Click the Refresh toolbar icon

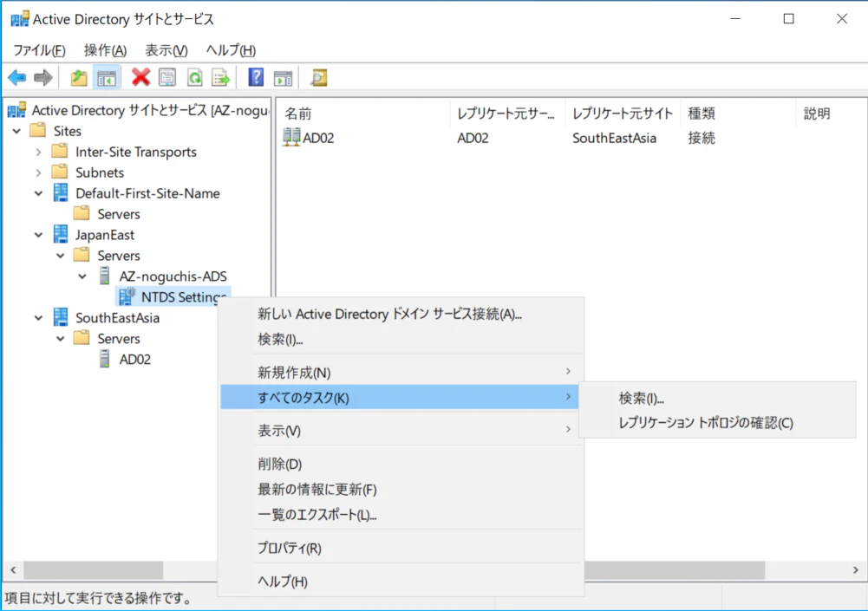pyautogui.click(x=195, y=77)
